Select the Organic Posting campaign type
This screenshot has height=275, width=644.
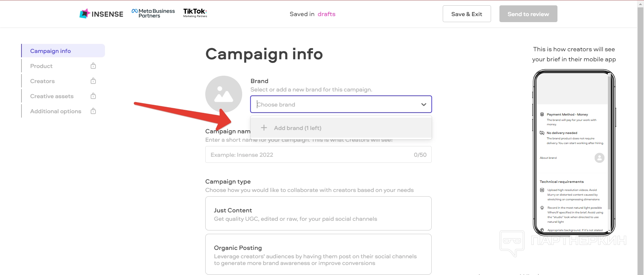[318, 254]
